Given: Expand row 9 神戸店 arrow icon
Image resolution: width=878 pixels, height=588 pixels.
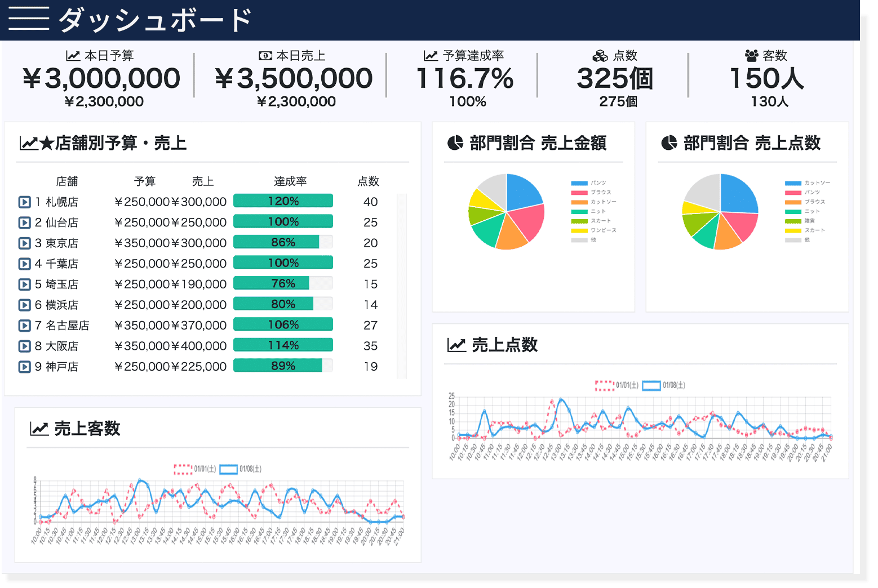Looking at the screenshot, I should point(24,367).
